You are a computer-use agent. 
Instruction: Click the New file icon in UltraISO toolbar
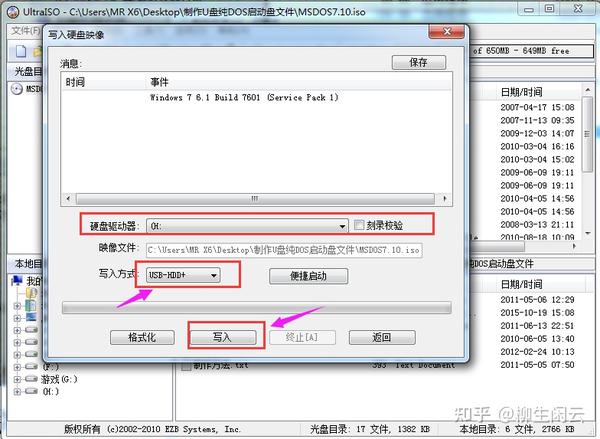[x=21, y=51]
